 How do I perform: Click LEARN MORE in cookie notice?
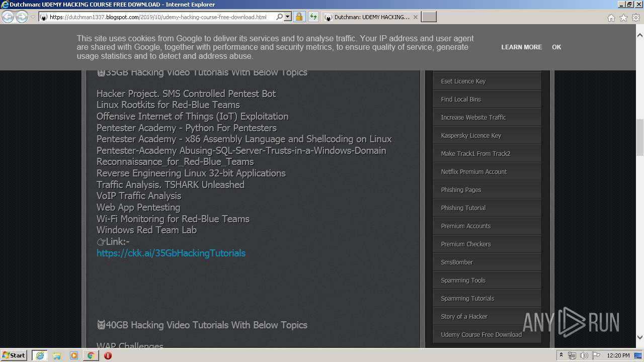pos(521,47)
